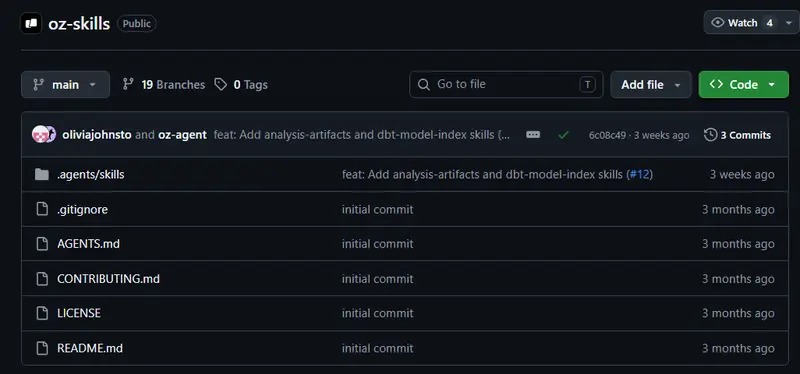Click the oz-skills repository avatar icon
800x374 pixels.
pos(31,23)
